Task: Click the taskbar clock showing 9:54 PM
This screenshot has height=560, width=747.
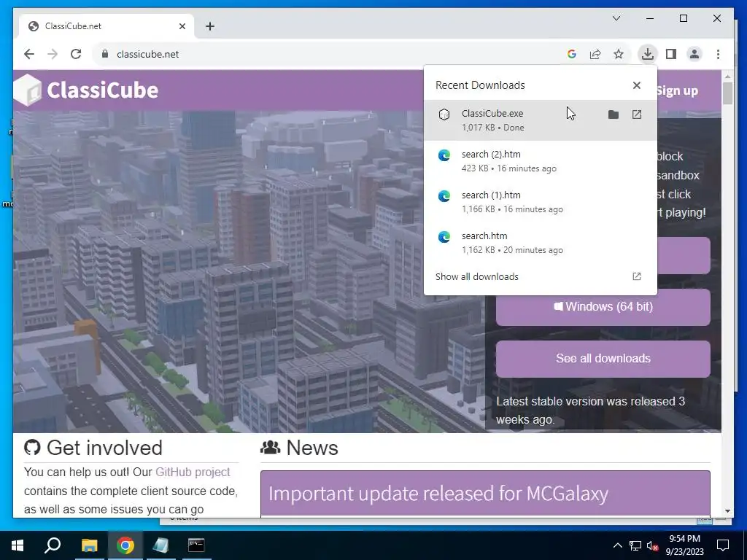Action: [684, 545]
